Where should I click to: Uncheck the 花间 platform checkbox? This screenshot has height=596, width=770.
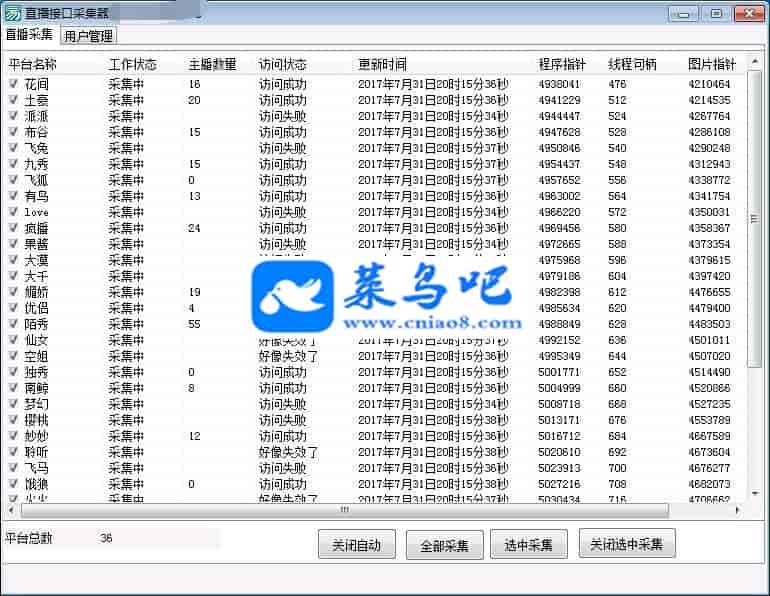coord(13,84)
